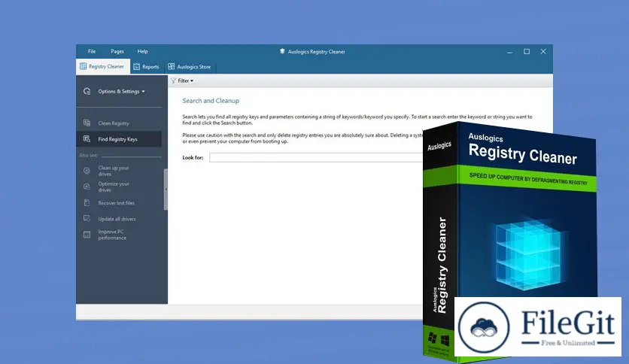Open Recover lost files link
Screen dimensions: 629x364
[x=117, y=203]
